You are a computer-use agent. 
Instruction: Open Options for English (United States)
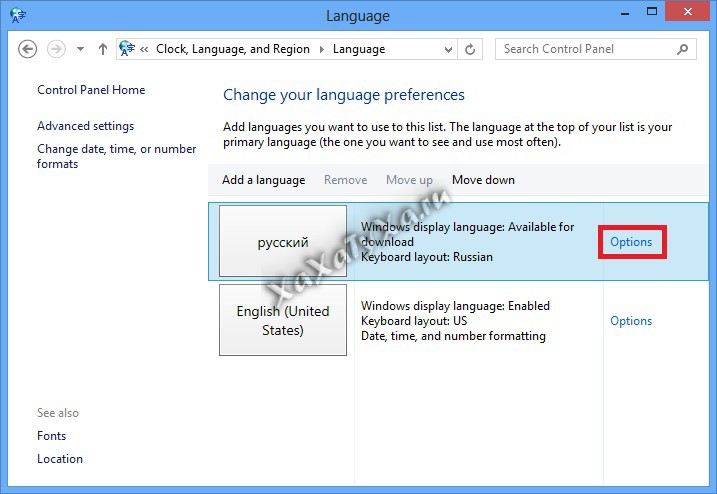[631, 321]
